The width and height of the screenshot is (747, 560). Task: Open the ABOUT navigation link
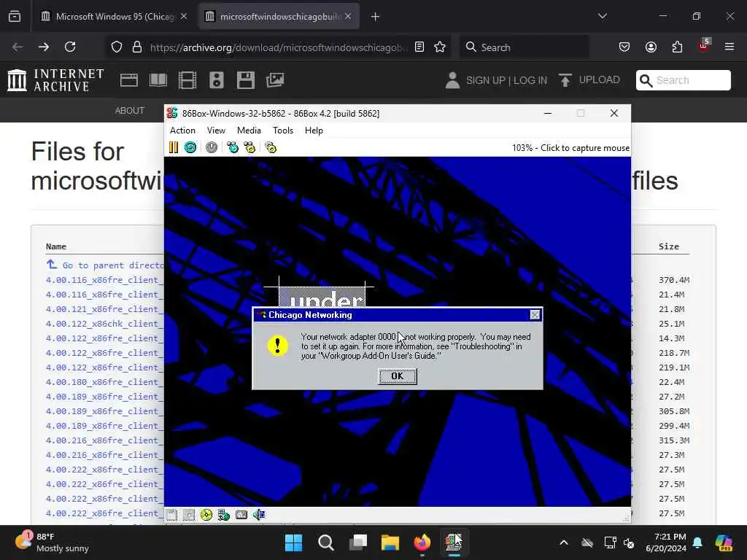click(130, 111)
